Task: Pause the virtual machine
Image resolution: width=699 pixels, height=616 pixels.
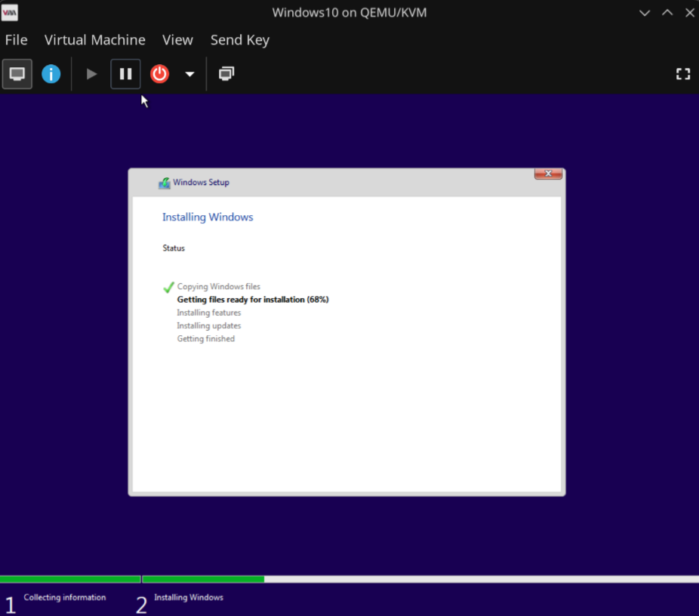Action: click(125, 74)
